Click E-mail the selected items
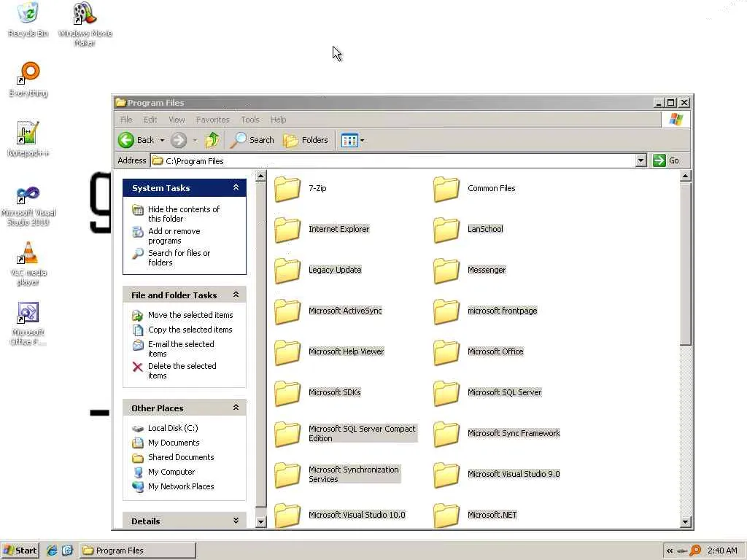The height and width of the screenshot is (560, 747). pyautogui.click(x=181, y=349)
